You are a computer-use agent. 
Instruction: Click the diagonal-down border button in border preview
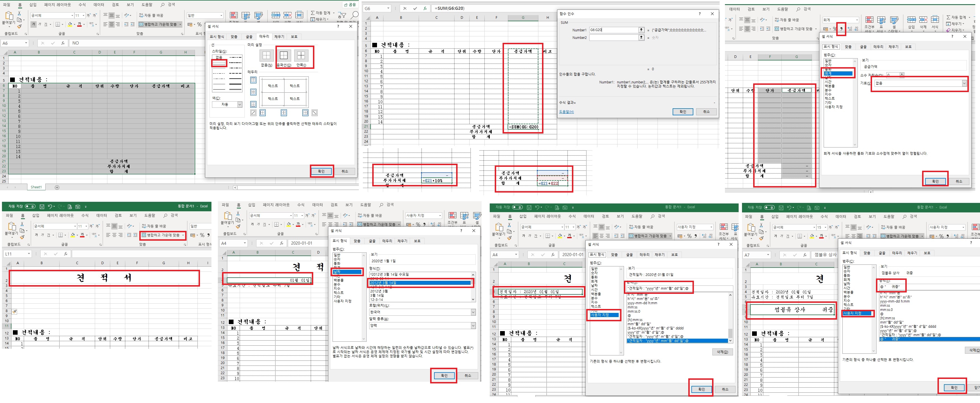coord(315,113)
